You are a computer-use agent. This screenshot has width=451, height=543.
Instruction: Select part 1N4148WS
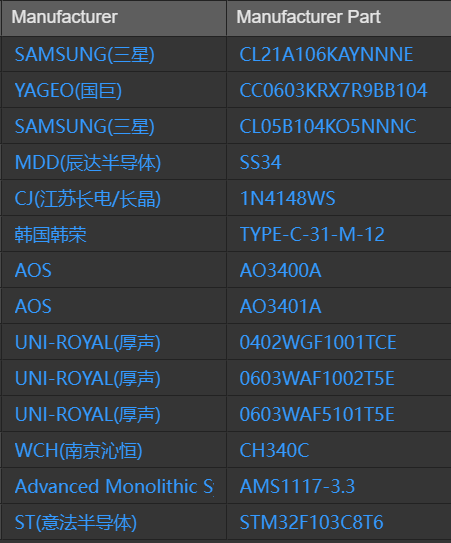coord(288,199)
